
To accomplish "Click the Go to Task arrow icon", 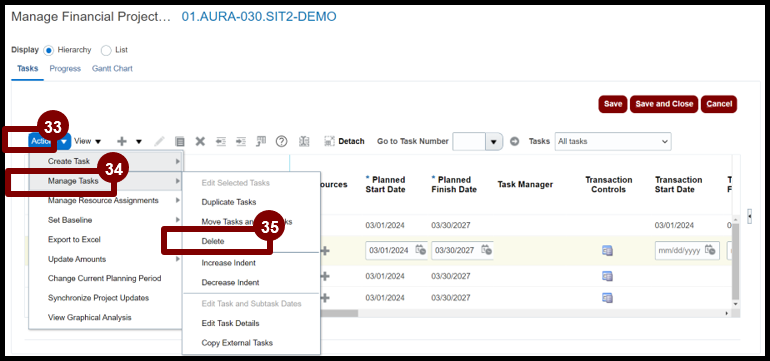I will click(514, 141).
